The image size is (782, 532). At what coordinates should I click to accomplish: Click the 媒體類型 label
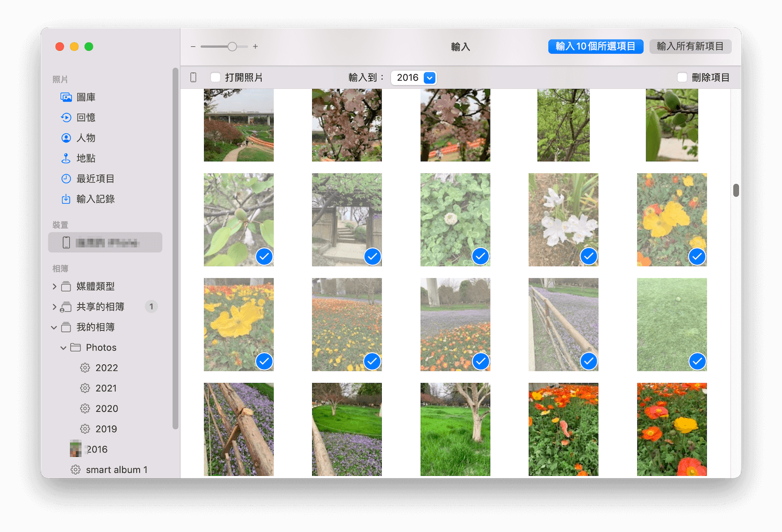(x=96, y=286)
